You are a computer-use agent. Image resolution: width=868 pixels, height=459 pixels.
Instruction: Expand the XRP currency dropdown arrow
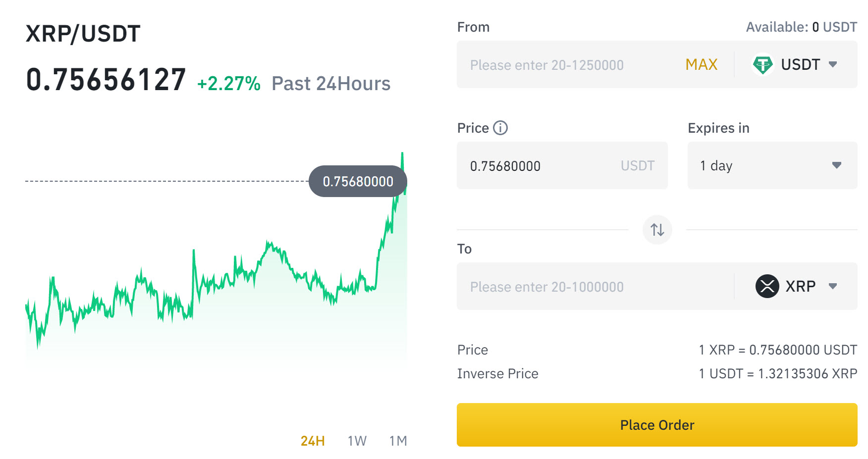pyautogui.click(x=833, y=286)
